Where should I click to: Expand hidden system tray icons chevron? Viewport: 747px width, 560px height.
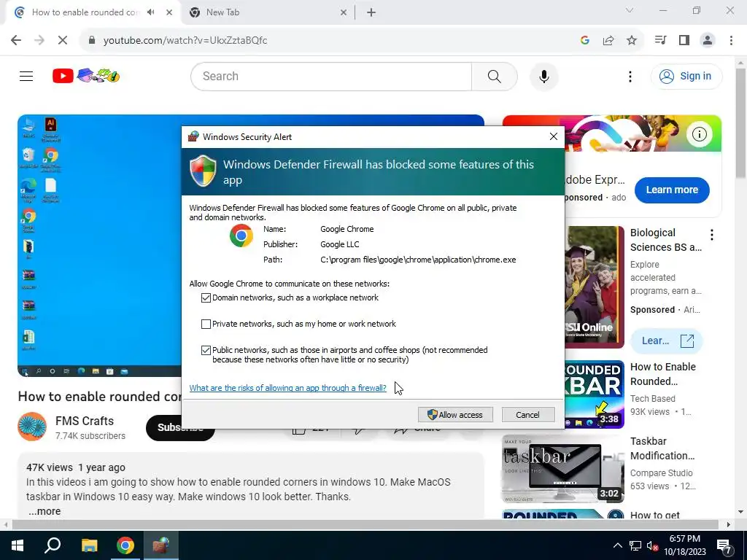(617, 545)
